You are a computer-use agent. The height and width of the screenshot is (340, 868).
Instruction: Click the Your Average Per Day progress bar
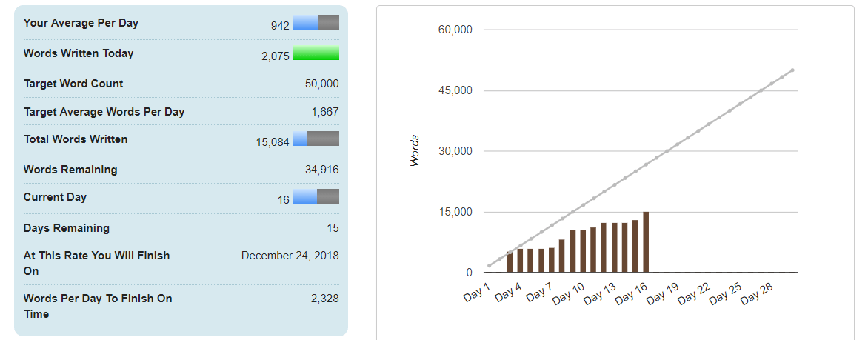pyautogui.click(x=316, y=22)
